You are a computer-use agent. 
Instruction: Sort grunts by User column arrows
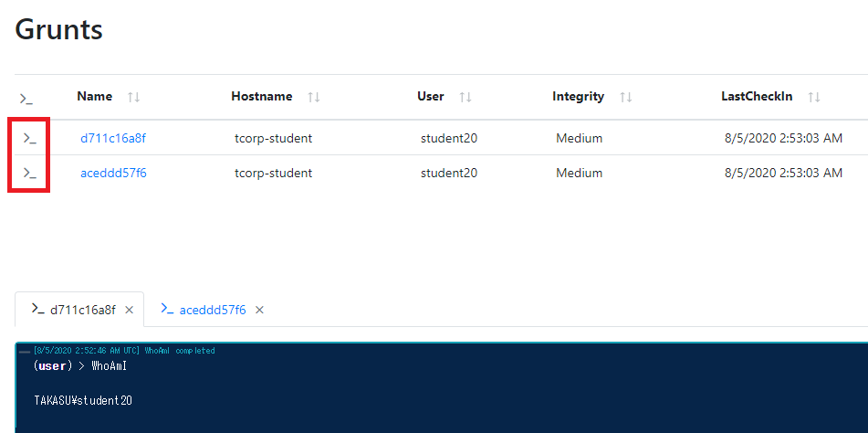pos(465,98)
